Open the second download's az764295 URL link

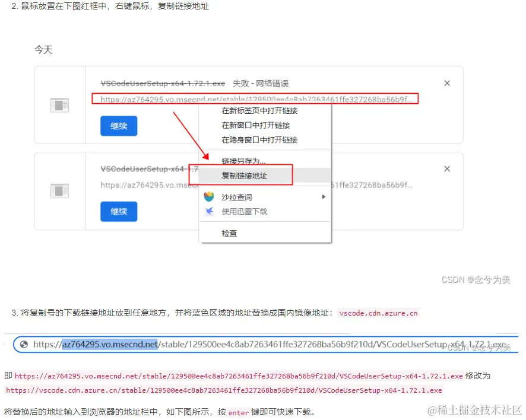[x=149, y=185]
